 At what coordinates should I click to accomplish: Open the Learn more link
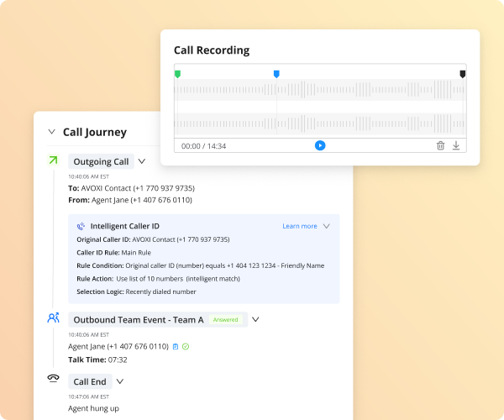point(299,226)
